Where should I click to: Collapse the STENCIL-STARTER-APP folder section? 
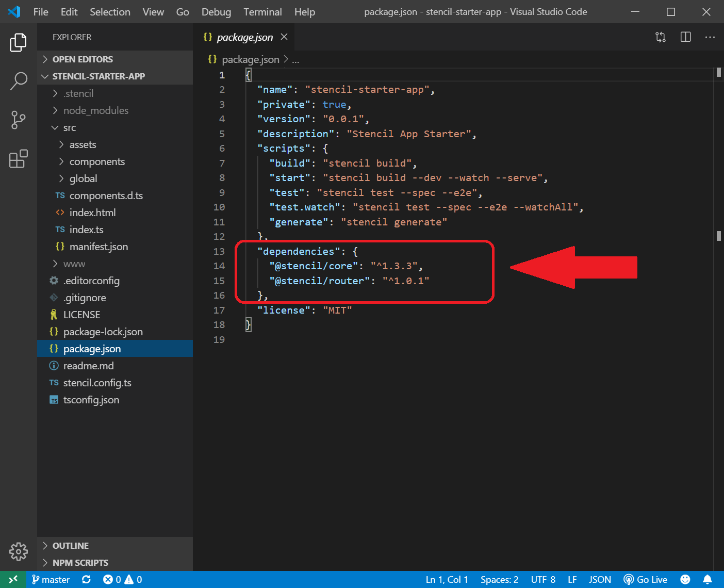pyautogui.click(x=115, y=76)
